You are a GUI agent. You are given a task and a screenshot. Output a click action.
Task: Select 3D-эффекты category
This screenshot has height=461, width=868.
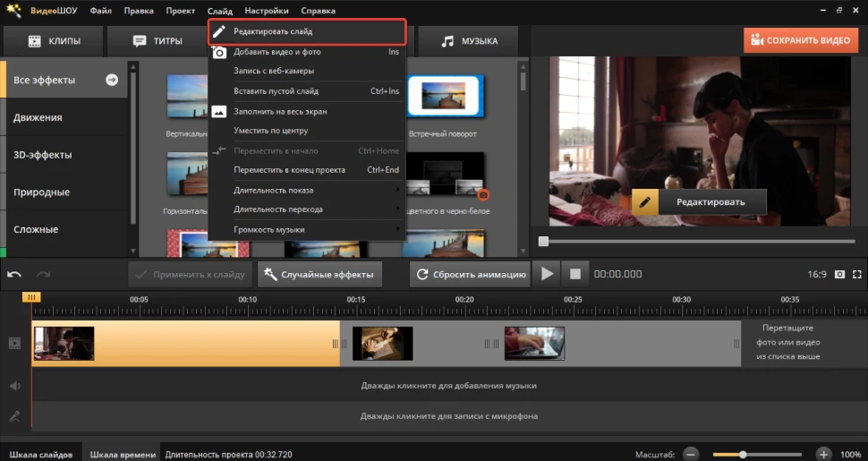point(64,155)
